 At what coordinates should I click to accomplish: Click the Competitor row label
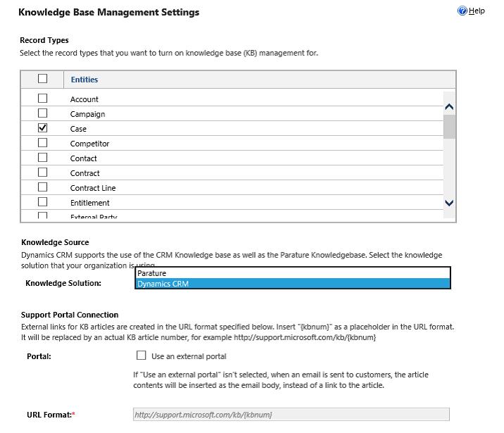click(89, 144)
